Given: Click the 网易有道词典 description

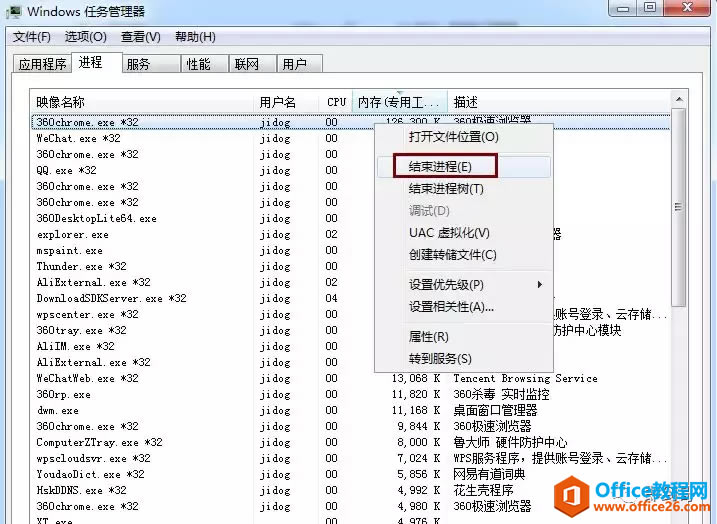Looking at the screenshot, I should (489, 474).
